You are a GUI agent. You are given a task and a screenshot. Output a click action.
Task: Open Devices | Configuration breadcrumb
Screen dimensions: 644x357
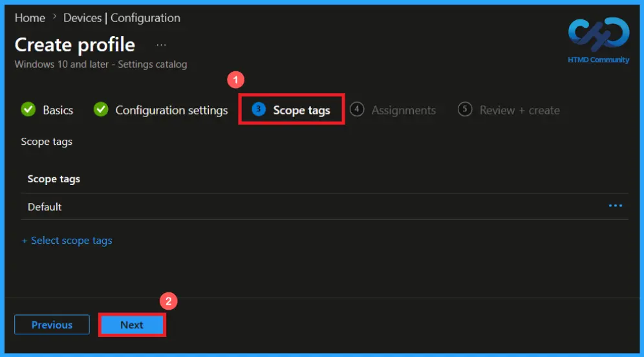(122, 18)
